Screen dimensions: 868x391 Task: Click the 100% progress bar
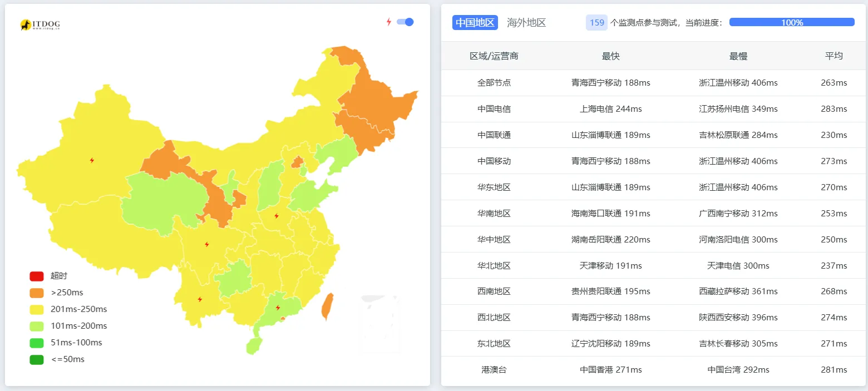(791, 22)
